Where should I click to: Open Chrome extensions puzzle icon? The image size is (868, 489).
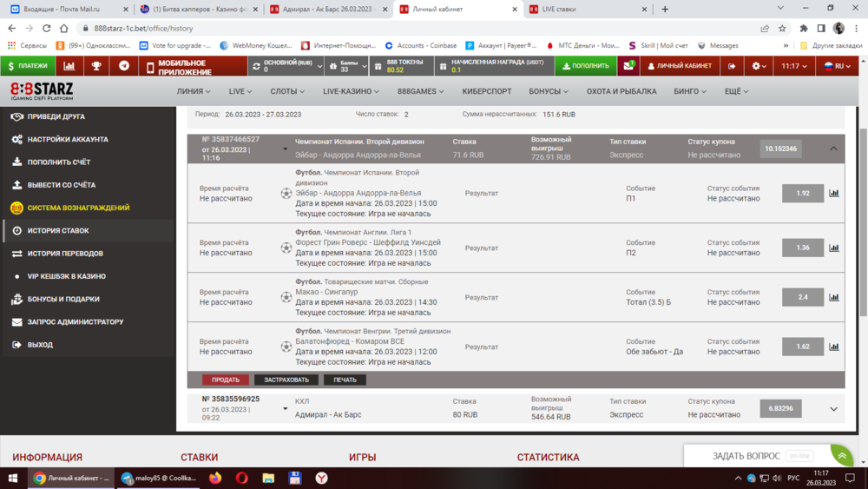[x=804, y=29]
